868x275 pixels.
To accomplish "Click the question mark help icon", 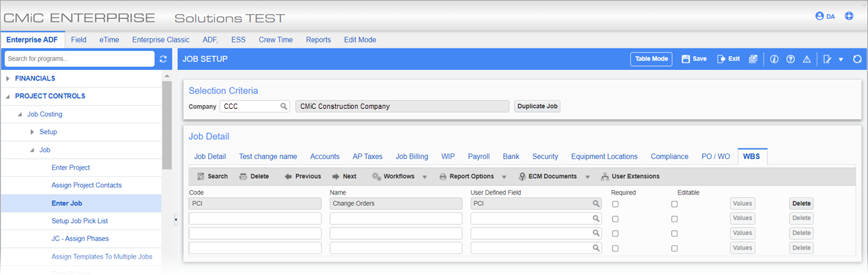I will [x=790, y=59].
